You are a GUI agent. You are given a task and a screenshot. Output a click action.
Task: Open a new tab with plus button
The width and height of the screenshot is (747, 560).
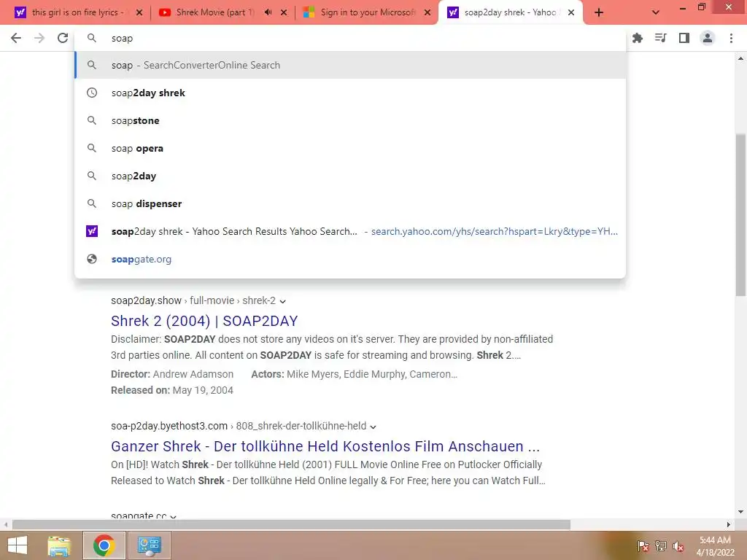click(x=599, y=12)
